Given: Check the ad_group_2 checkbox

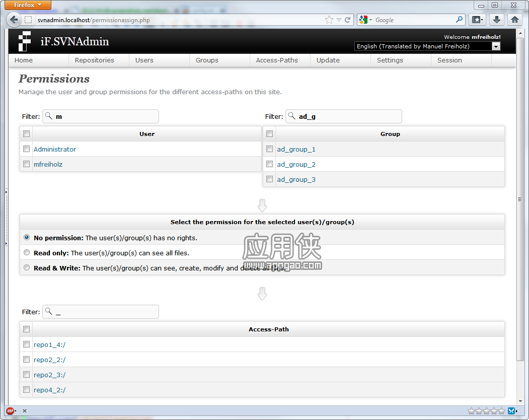Looking at the screenshot, I should point(270,164).
